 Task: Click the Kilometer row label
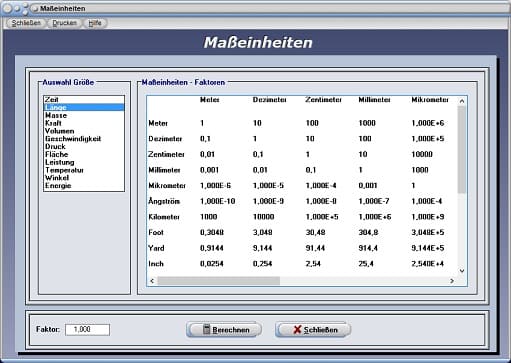point(164,217)
